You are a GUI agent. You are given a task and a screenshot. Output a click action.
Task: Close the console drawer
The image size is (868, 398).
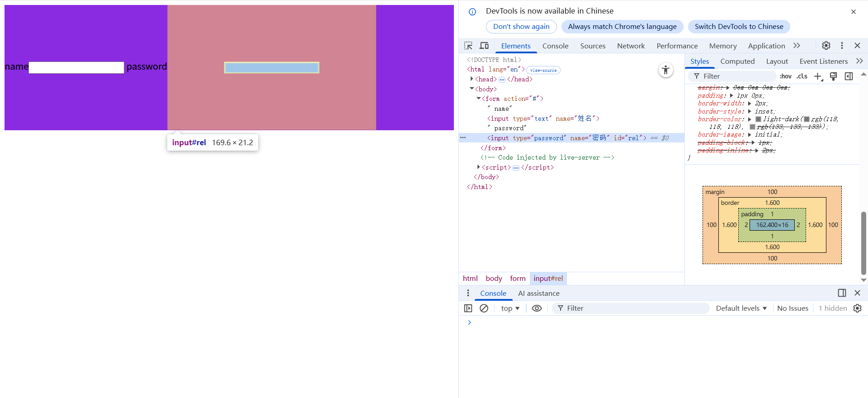tap(857, 293)
